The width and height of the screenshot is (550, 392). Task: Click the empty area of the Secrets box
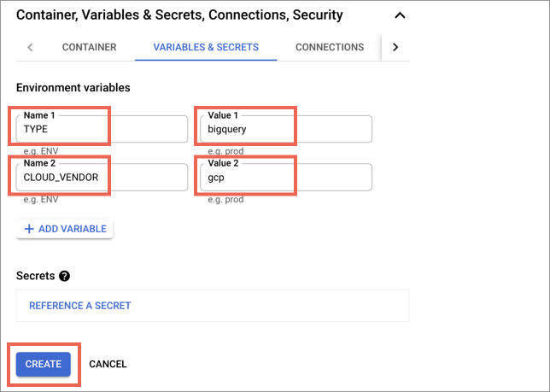[x=270, y=306]
